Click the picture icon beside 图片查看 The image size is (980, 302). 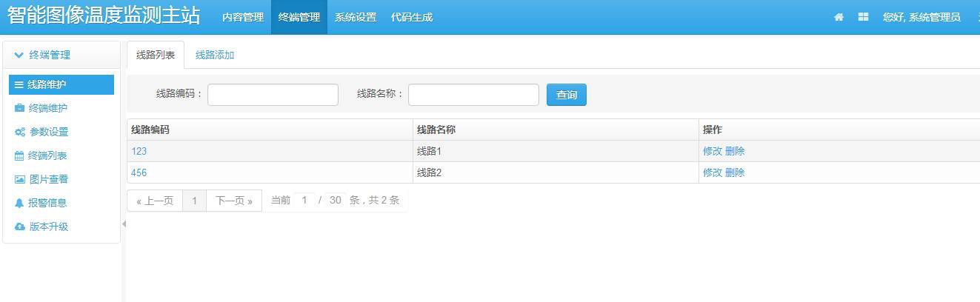point(20,179)
